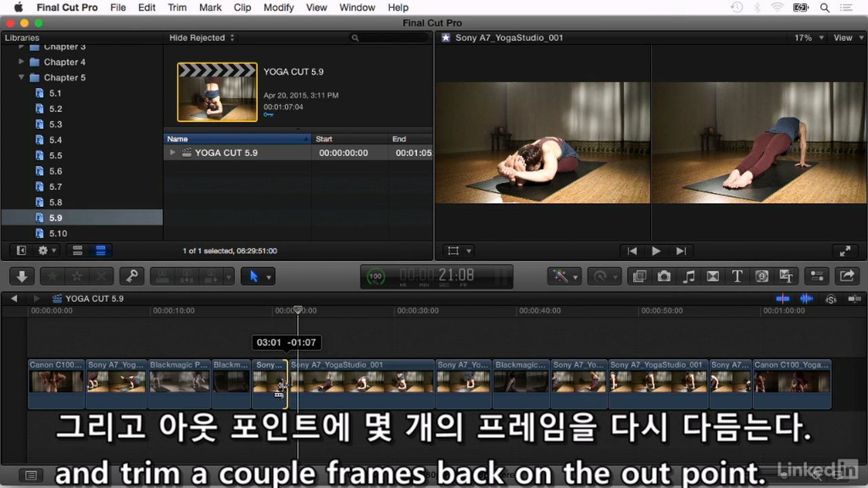
Task: Toggle video skimming in timeline
Action: 783,298
